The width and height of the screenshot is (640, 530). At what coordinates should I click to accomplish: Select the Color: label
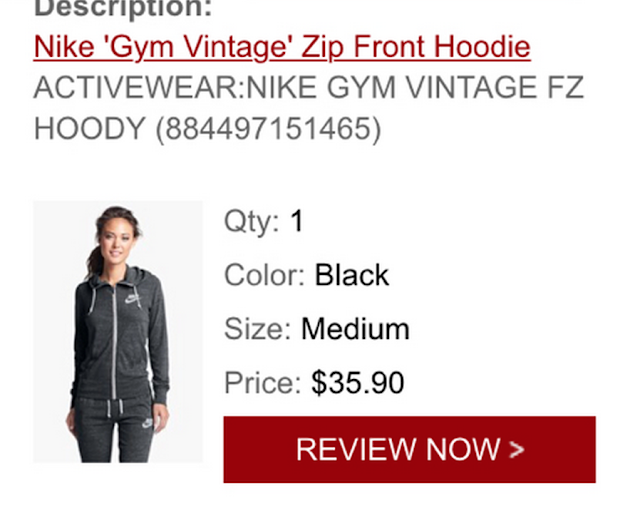264,275
